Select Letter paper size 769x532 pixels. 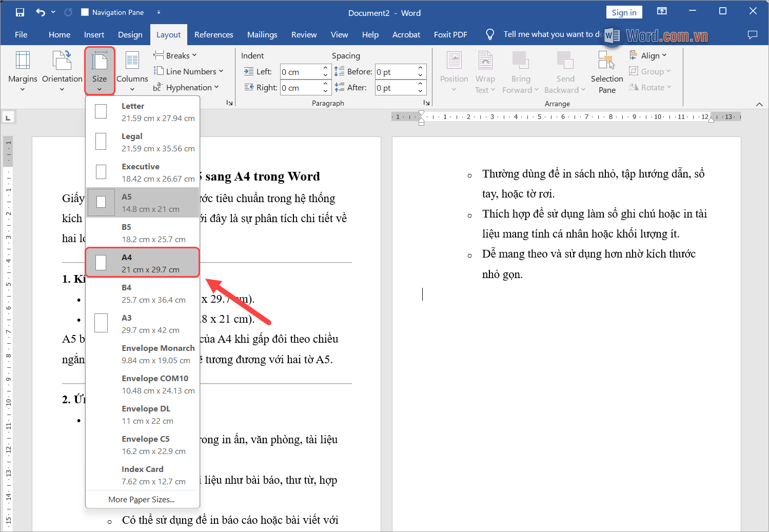(143, 112)
